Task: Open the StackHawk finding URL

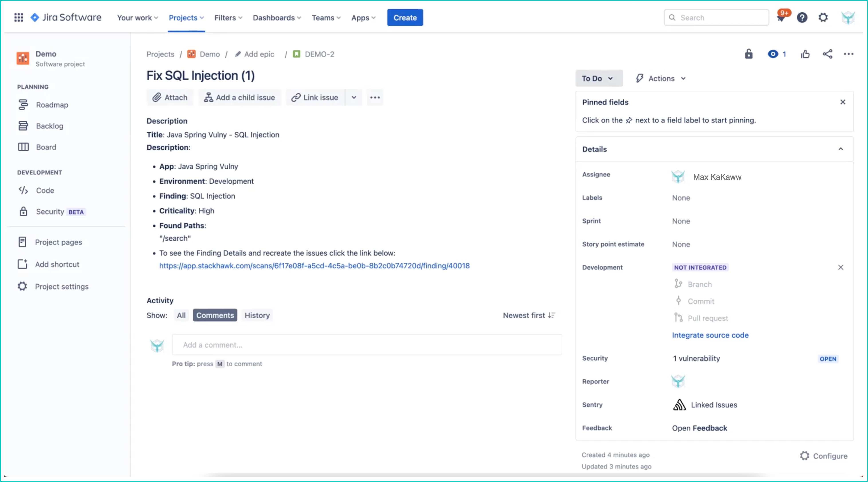Action: (x=314, y=266)
